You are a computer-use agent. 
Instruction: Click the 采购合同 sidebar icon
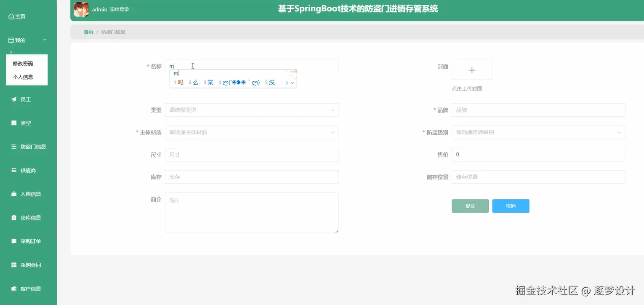pos(13,265)
